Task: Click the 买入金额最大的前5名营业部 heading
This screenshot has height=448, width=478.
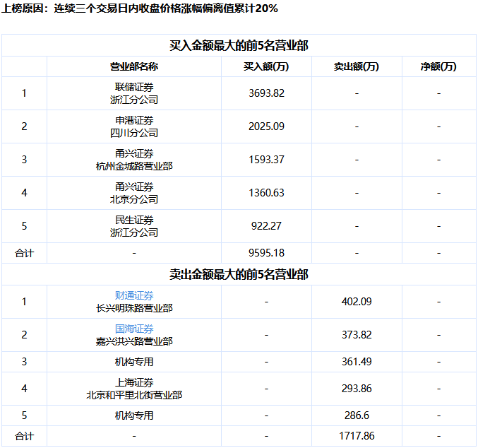Action: (239, 45)
